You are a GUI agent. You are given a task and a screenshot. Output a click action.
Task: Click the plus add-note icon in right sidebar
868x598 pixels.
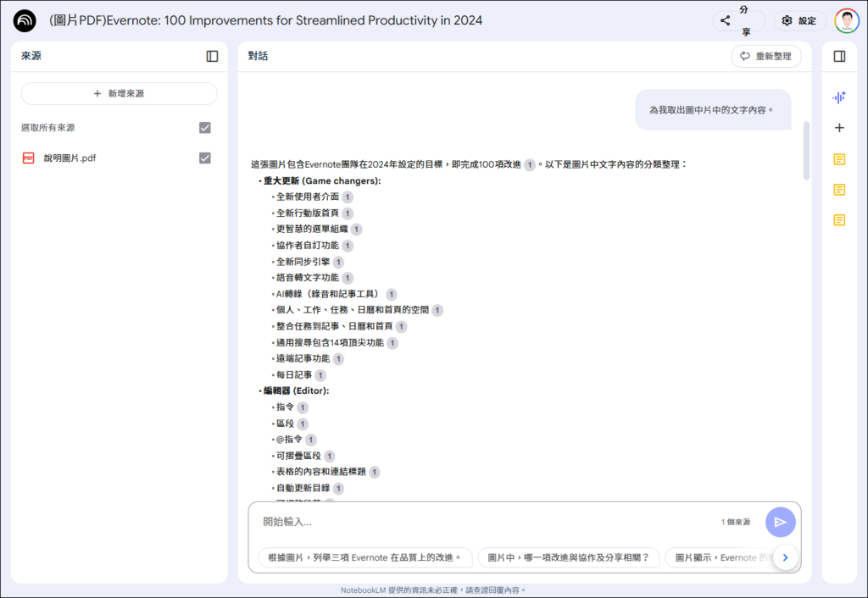pyautogui.click(x=839, y=128)
